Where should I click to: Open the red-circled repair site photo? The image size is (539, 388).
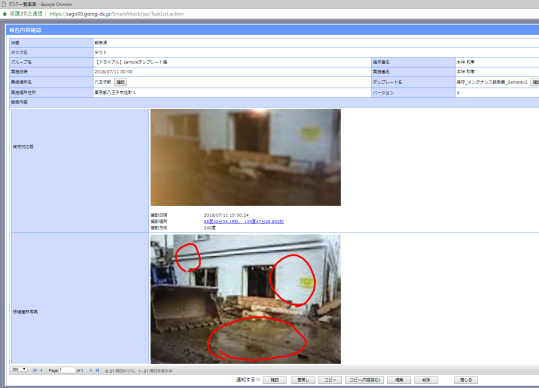[x=245, y=299]
